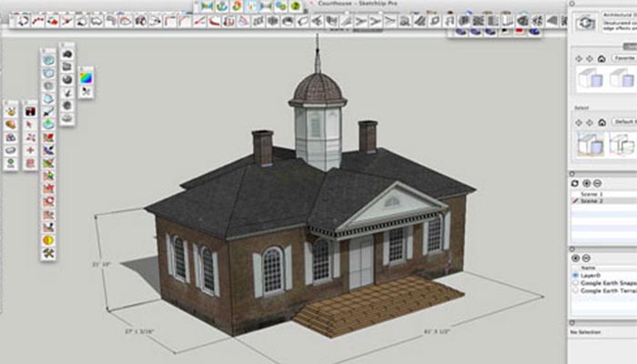Screen dimensions: 637x364
Task: Collapse the Layers panel with its round toggle
Action: coord(572,248)
